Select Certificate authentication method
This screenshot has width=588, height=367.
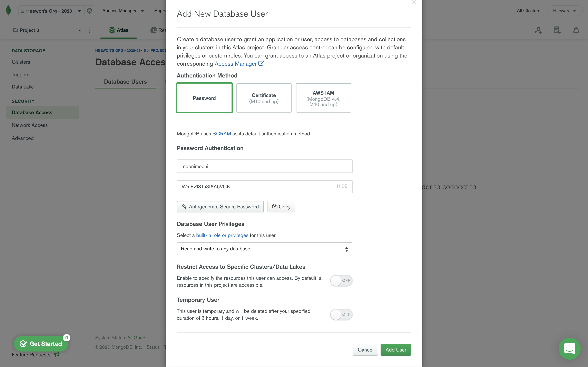coord(264,98)
